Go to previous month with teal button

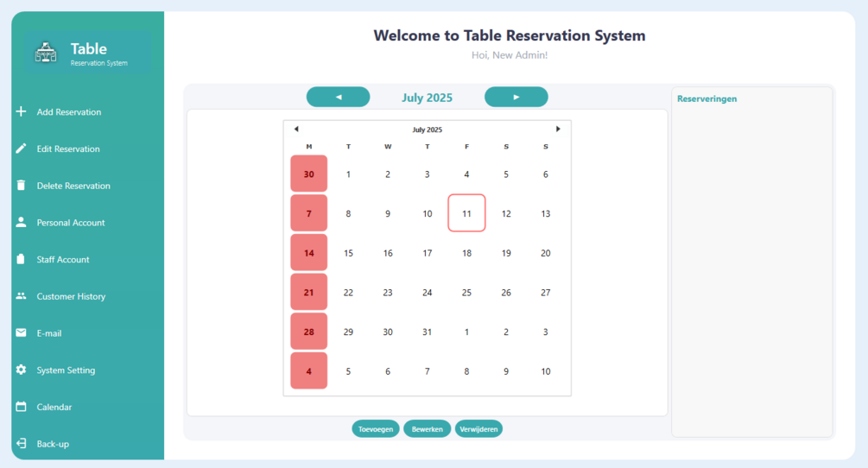click(x=339, y=97)
